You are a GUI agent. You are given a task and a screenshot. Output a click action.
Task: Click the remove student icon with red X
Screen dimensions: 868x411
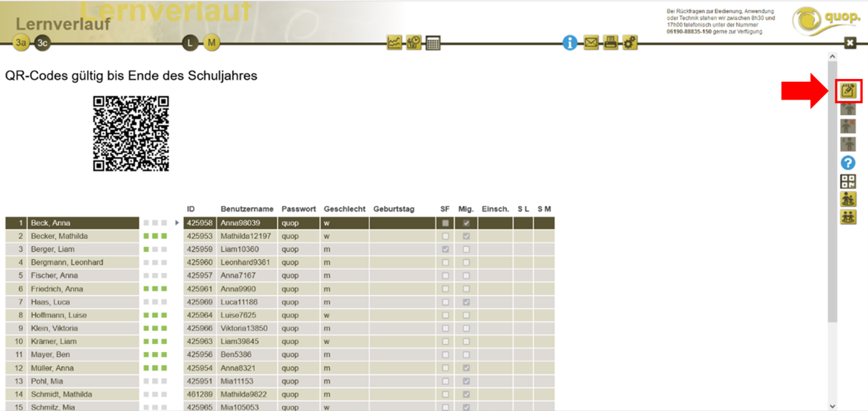[x=849, y=127]
